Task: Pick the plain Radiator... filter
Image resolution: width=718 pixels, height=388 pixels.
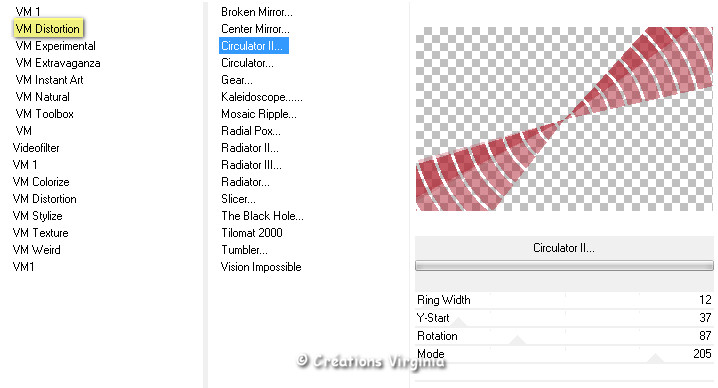Action: tap(245, 182)
